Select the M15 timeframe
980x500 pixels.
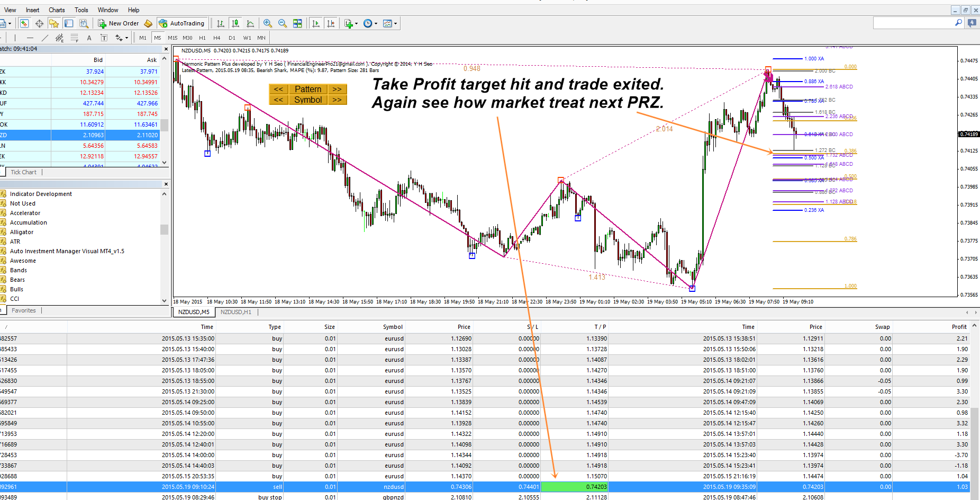pyautogui.click(x=173, y=38)
